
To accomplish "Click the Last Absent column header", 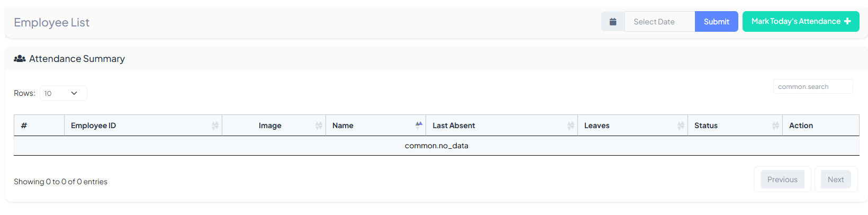I will (x=454, y=126).
